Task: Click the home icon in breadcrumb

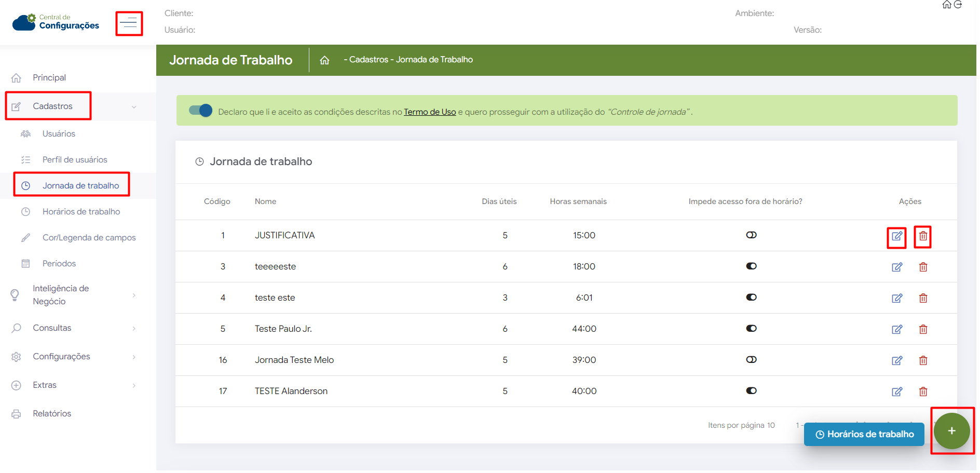Action: coord(324,60)
